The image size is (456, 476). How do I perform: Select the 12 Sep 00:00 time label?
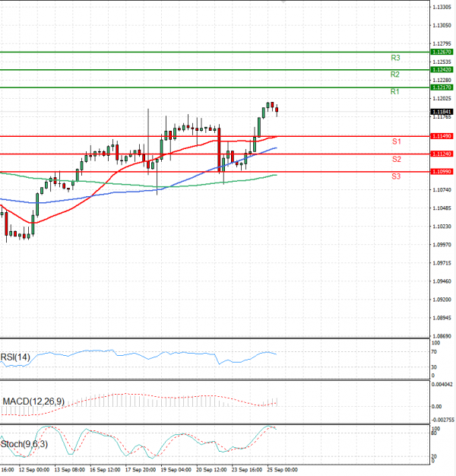click(33, 471)
